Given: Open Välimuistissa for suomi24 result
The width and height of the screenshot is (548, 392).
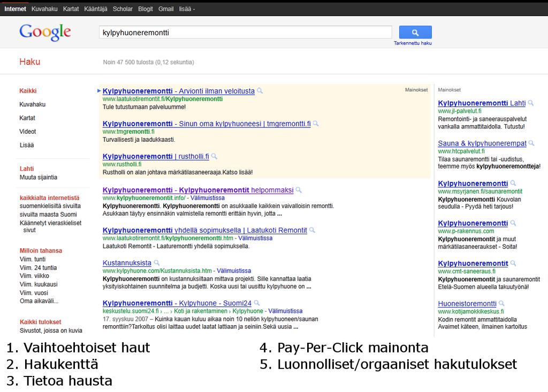Looking at the screenshot, I should tap(286, 311).
